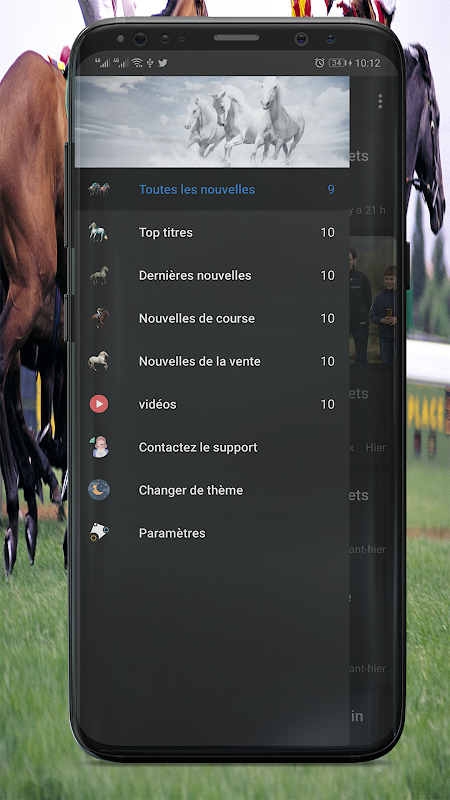Tap the white horses header banner
Image resolution: width=450 pixels, height=800 pixels.
tap(212, 121)
